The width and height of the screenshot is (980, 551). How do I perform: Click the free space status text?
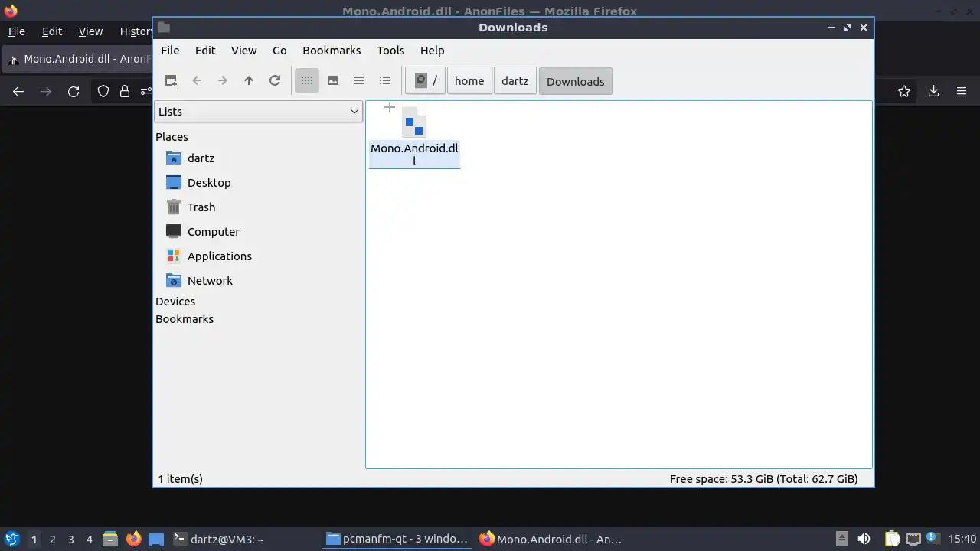click(763, 479)
